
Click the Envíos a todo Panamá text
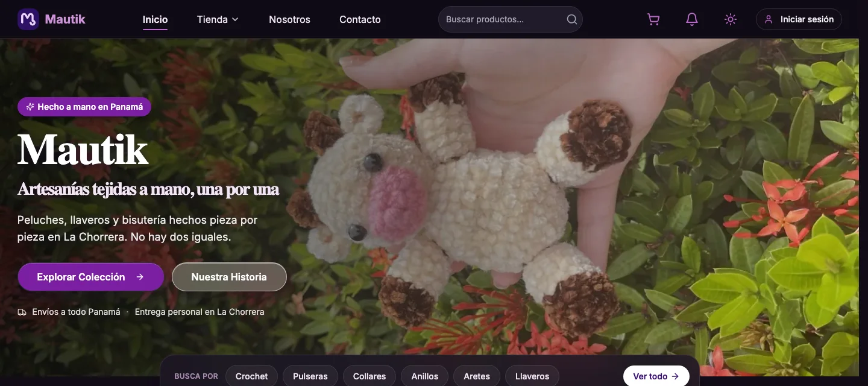pos(76,312)
